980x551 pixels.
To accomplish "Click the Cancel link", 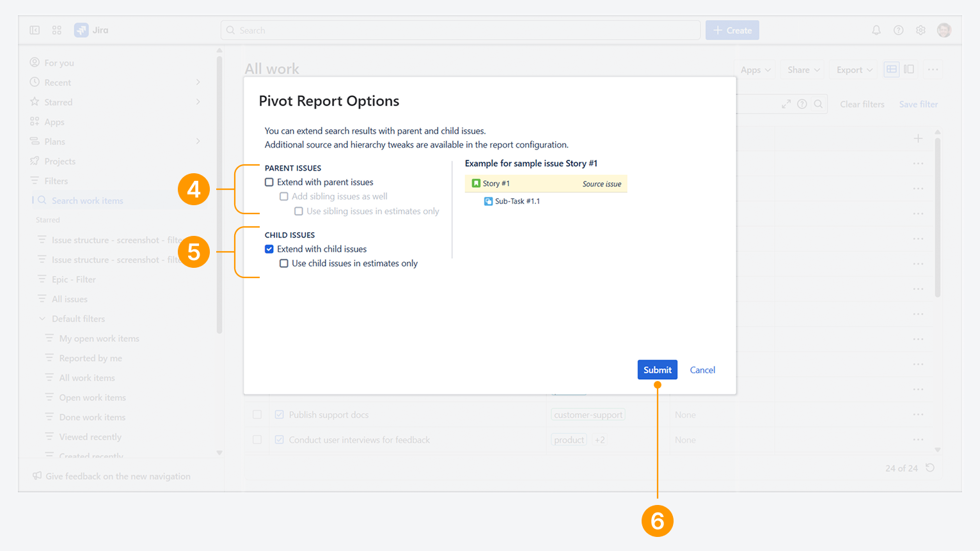I will (702, 370).
